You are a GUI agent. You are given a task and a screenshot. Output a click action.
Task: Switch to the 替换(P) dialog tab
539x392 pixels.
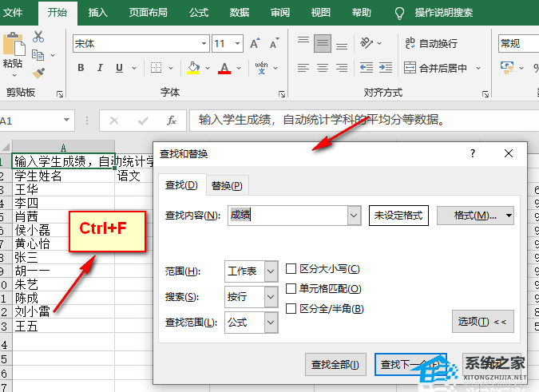227,185
